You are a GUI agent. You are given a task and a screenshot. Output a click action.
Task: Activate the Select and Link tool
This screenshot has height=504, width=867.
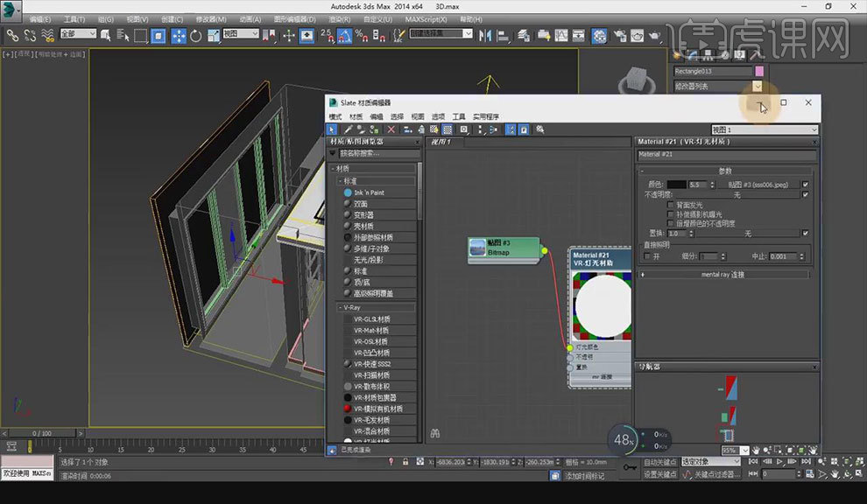(12, 36)
